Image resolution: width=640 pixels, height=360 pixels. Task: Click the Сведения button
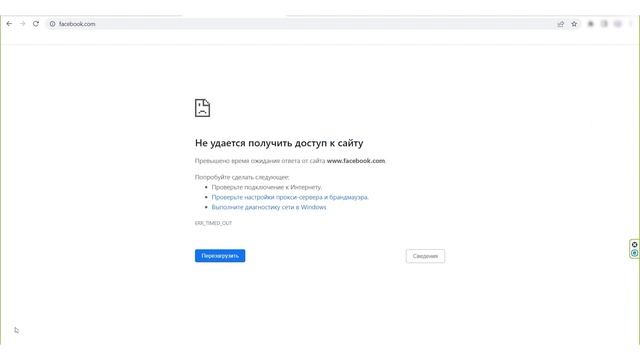(x=425, y=256)
